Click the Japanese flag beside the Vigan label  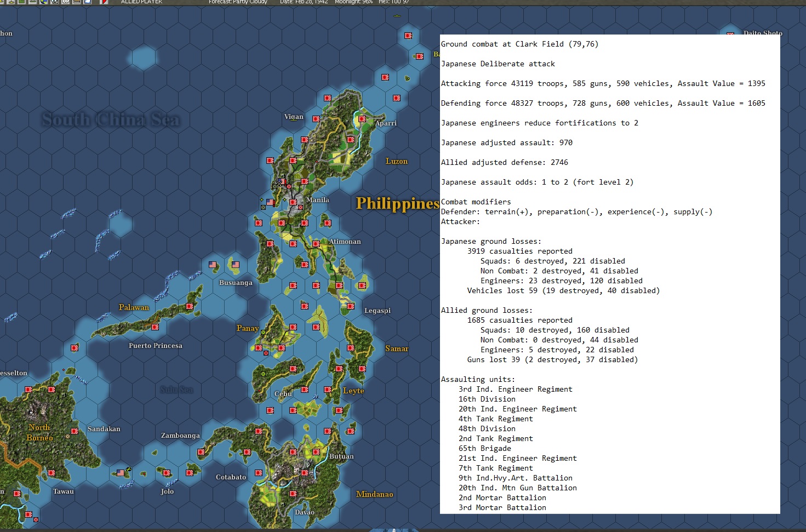[316, 119]
